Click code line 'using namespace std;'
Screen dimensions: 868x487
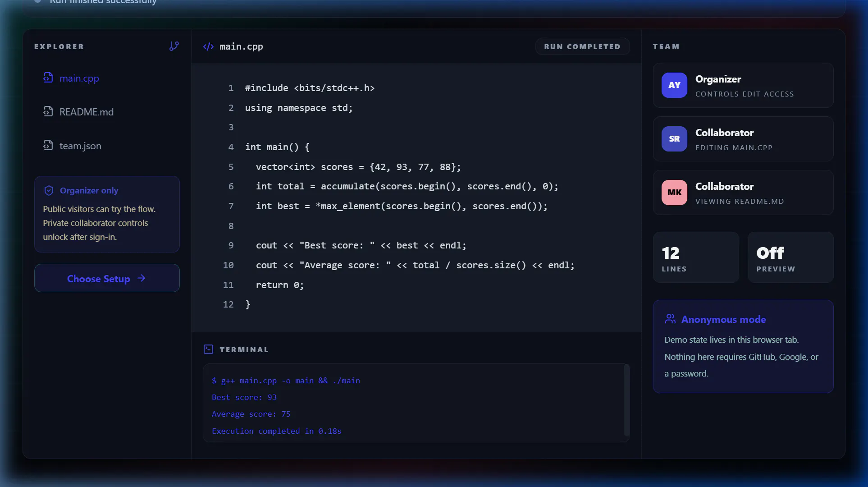coord(299,108)
